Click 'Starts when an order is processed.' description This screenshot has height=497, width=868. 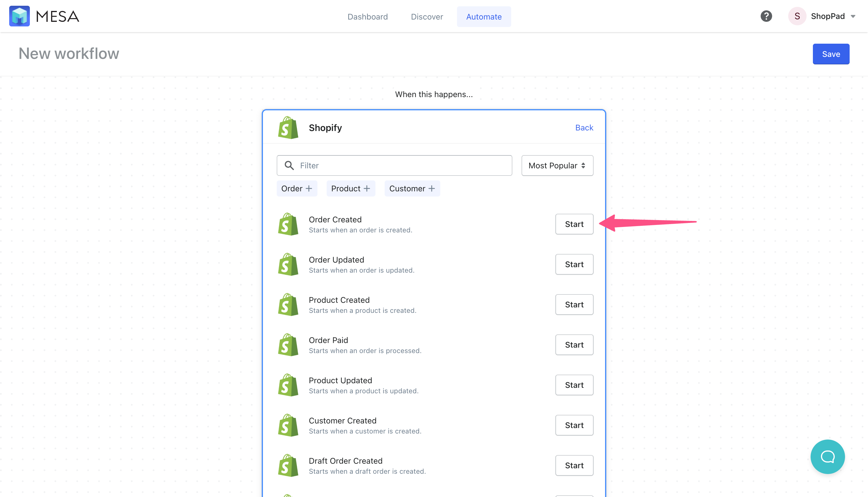click(365, 351)
